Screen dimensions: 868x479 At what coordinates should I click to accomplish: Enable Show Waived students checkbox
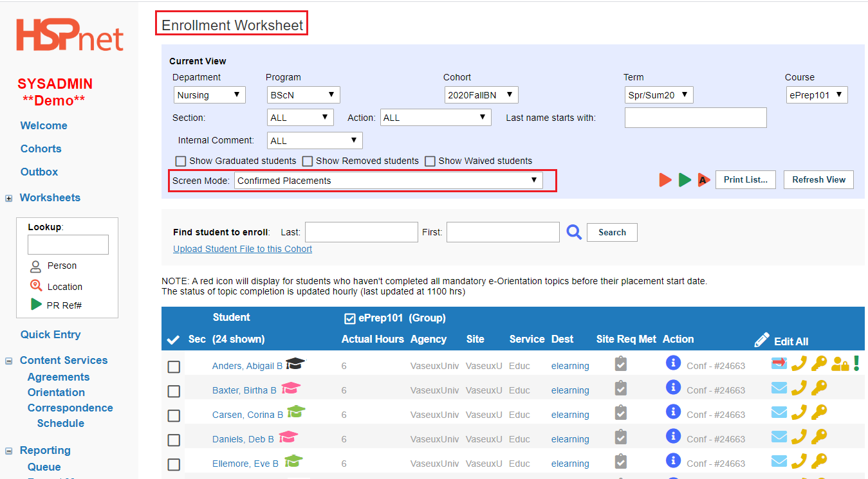(430, 161)
